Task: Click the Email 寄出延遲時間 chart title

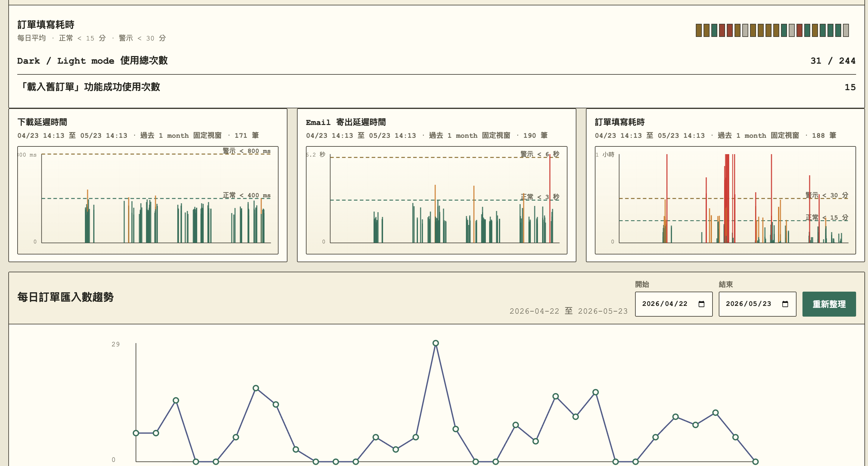Action: coord(346,122)
